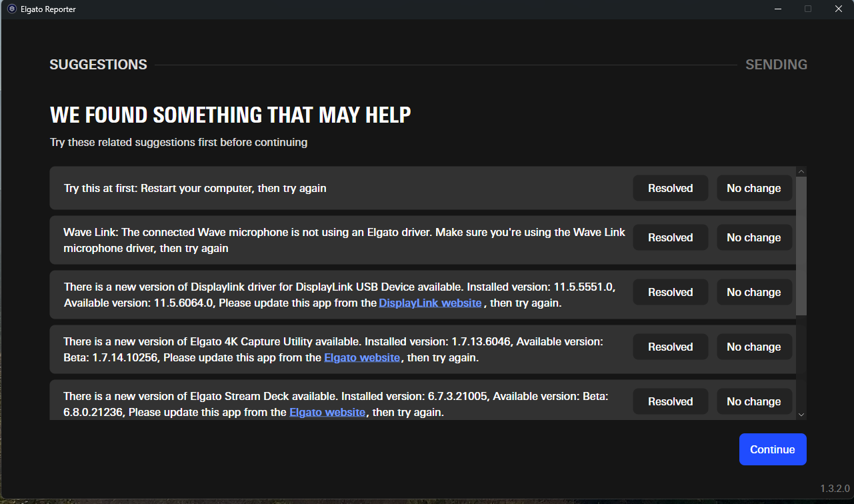The image size is (854, 504).
Task: Mark DisplayLink driver update as No change
Action: pos(754,292)
